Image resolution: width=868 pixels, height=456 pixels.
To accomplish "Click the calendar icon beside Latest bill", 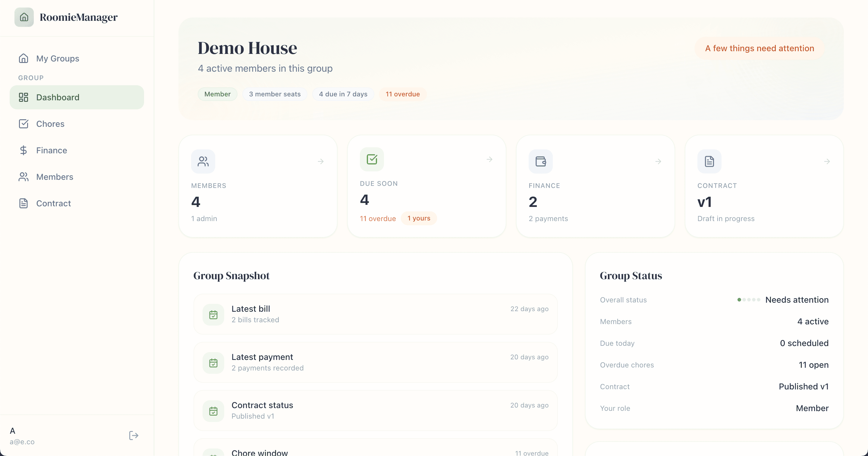I will click(x=213, y=315).
